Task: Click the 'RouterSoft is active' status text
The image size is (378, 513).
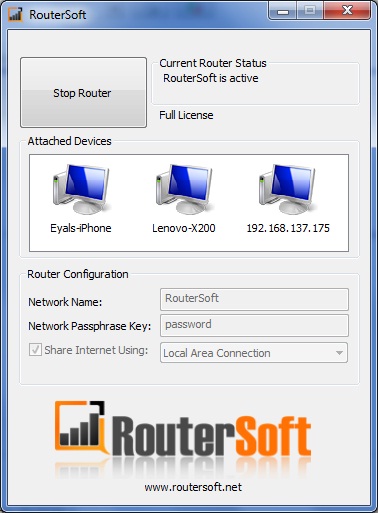Action: point(211,78)
